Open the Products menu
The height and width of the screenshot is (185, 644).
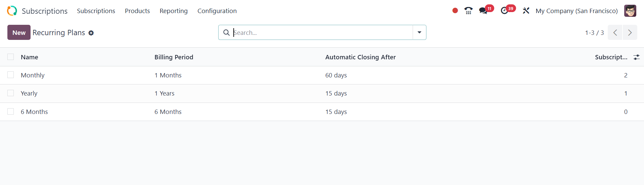tap(137, 11)
